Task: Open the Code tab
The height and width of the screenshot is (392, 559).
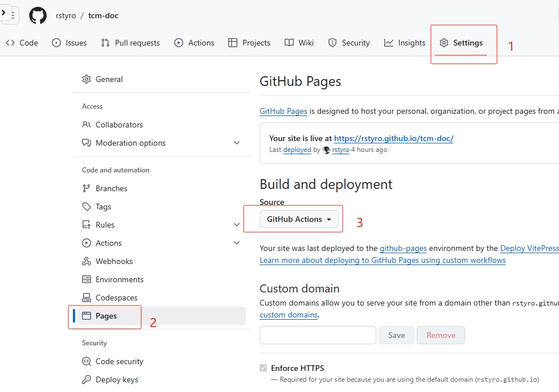Action: 22,43
